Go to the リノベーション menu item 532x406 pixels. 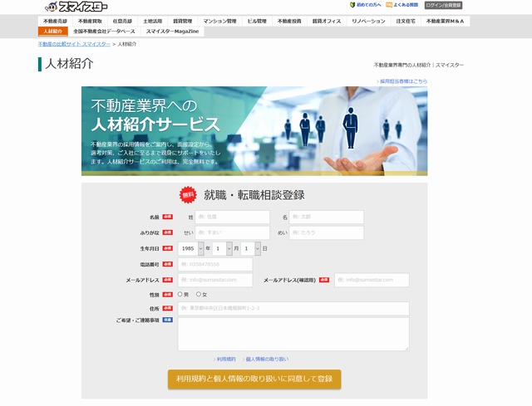[x=368, y=21]
